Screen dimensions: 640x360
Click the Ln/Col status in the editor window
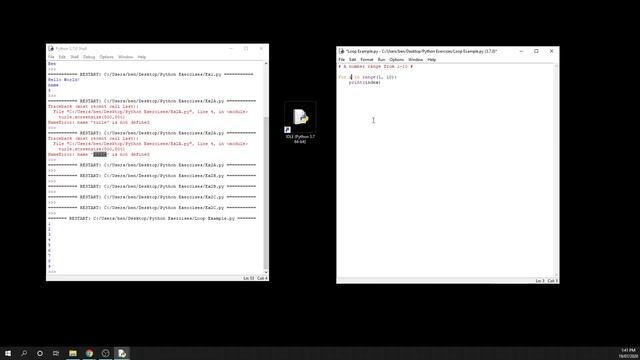coord(547,281)
